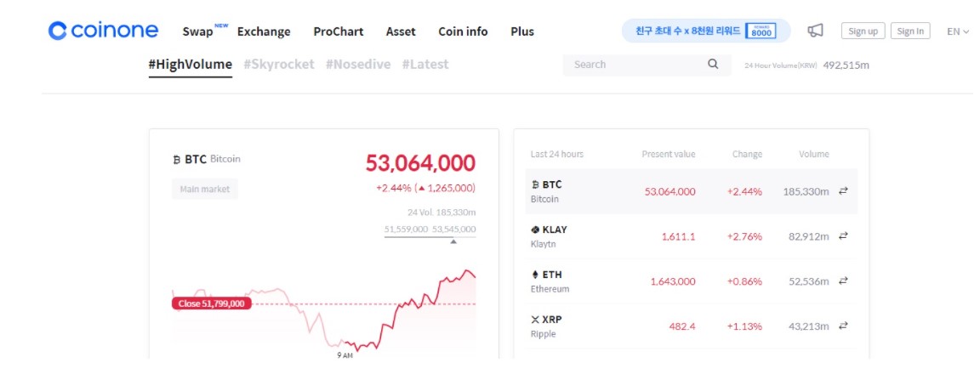Click the 185,330m BTC volume cell
This screenshot has height=380, width=980.
point(806,192)
